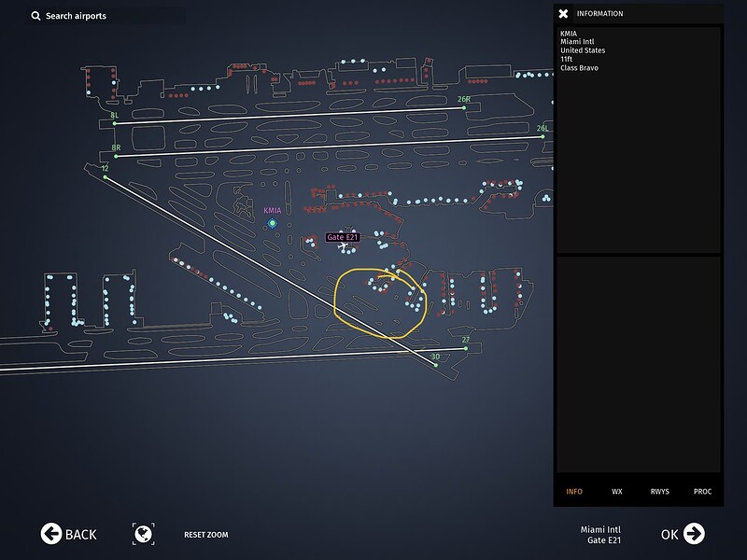This screenshot has height=560, width=747.
Task: Click 'United States' in the information panel
Action: tap(583, 50)
